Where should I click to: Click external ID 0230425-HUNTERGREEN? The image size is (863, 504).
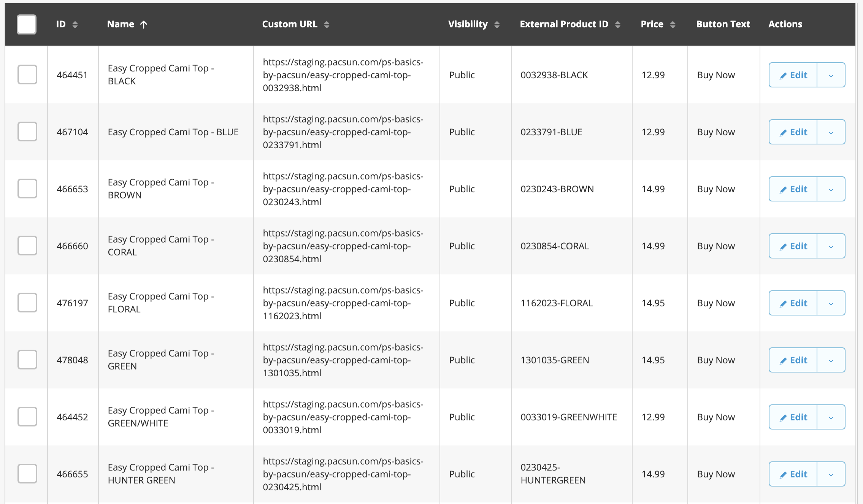[553, 474]
